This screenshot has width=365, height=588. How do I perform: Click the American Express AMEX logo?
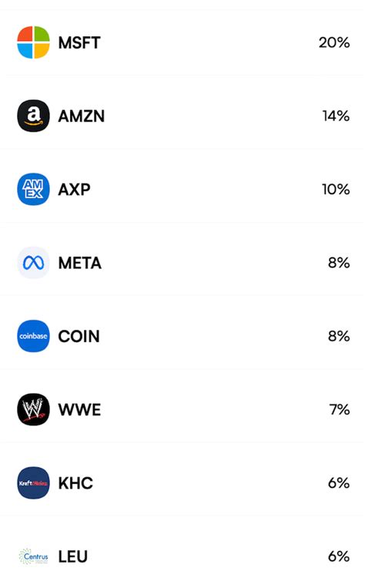click(33, 190)
